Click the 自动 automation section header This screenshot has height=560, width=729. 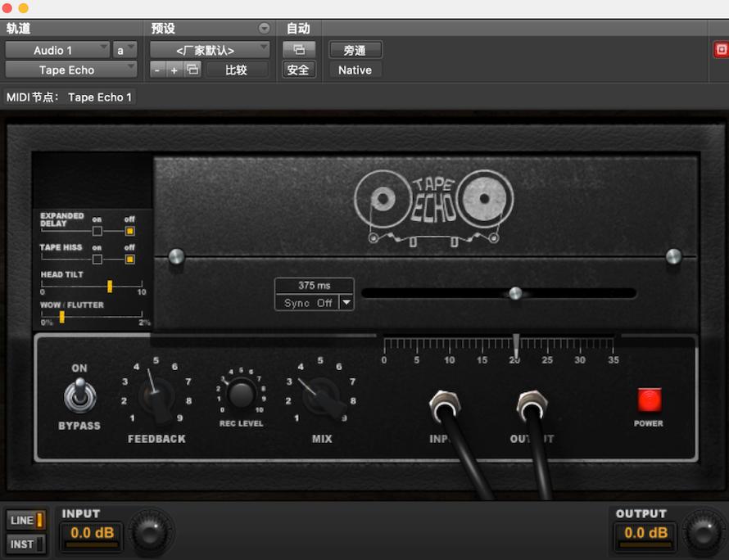[298, 29]
